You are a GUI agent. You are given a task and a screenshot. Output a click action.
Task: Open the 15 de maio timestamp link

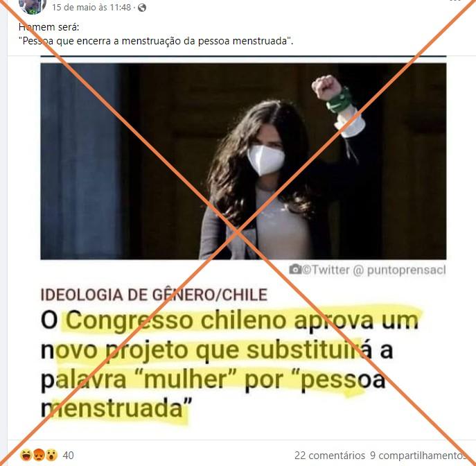pyautogui.click(x=91, y=8)
